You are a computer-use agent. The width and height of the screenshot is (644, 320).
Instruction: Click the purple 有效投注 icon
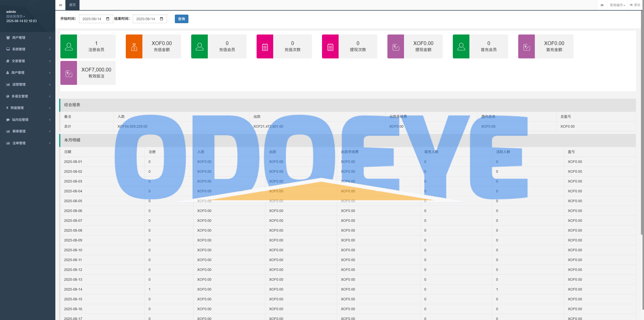click(69, 73)
